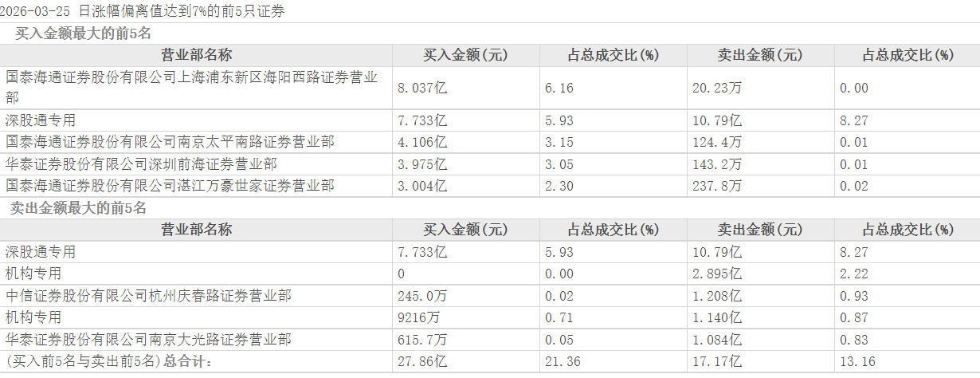The image size is (980, 378).
Task: Click 国泰海通上海浦东新区海阳西路营业部 name
Action: pyautogui.click(x=191, y=77)
